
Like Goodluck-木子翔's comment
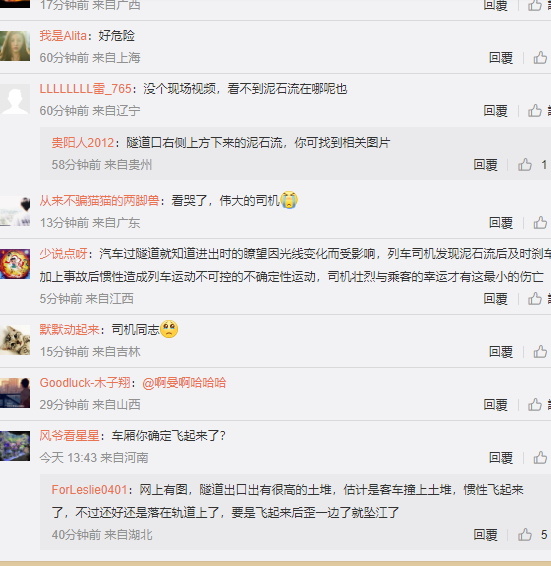(x=535, y=405)
